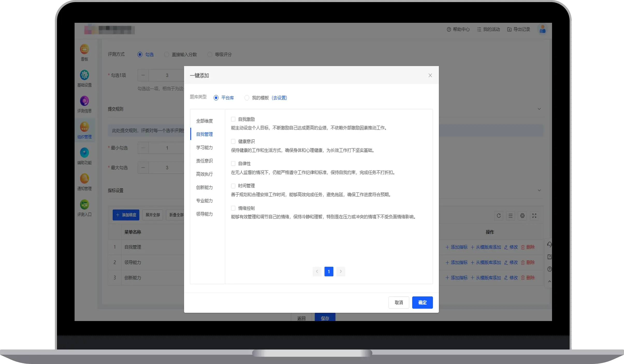
Task: Select 我的模板 radio button
Action: pos(247,98)
